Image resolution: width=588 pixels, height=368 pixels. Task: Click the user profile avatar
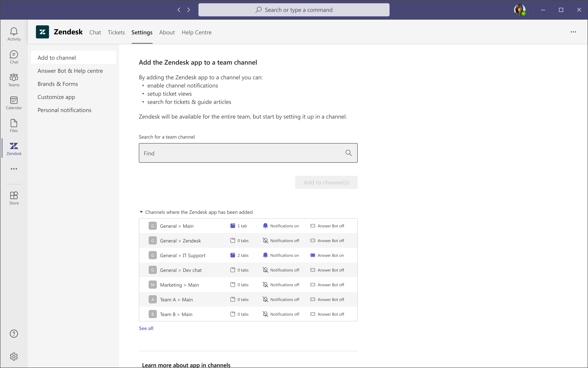pos(520,10)
